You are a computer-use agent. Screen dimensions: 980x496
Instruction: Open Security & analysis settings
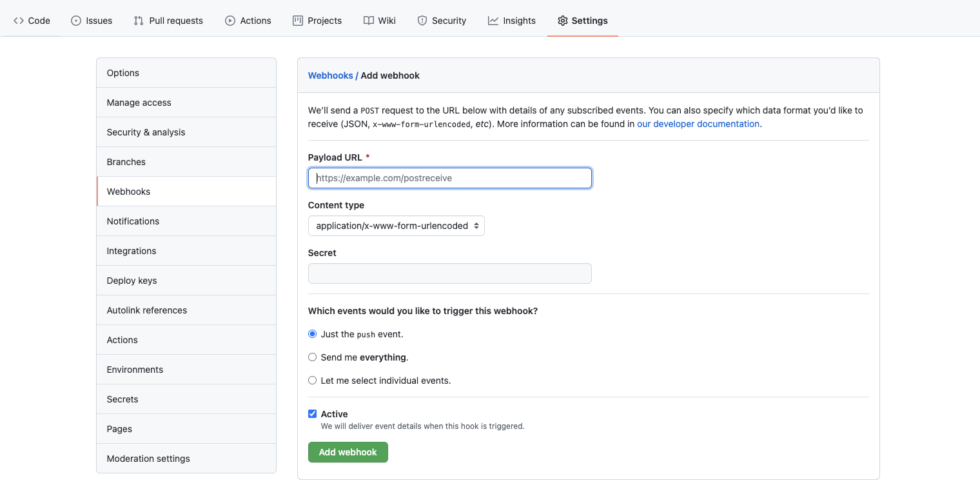tap(186, 132)
